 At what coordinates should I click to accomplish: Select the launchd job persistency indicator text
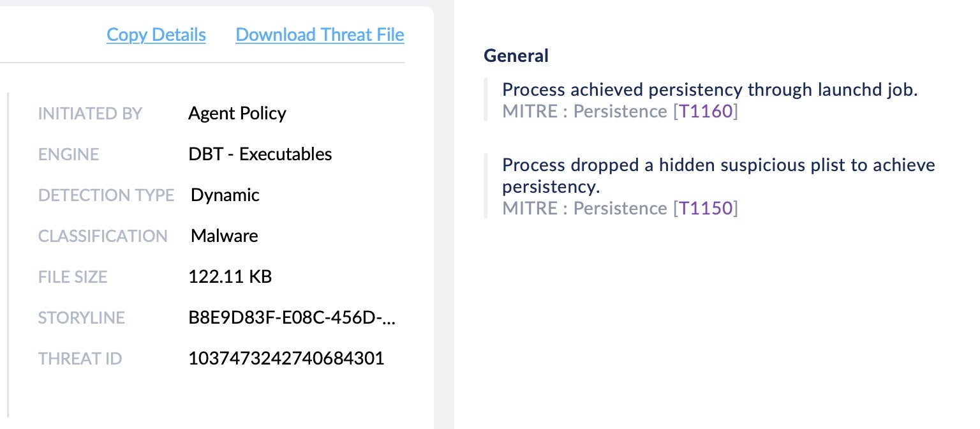pyautogui.click(x=709, y=90)
